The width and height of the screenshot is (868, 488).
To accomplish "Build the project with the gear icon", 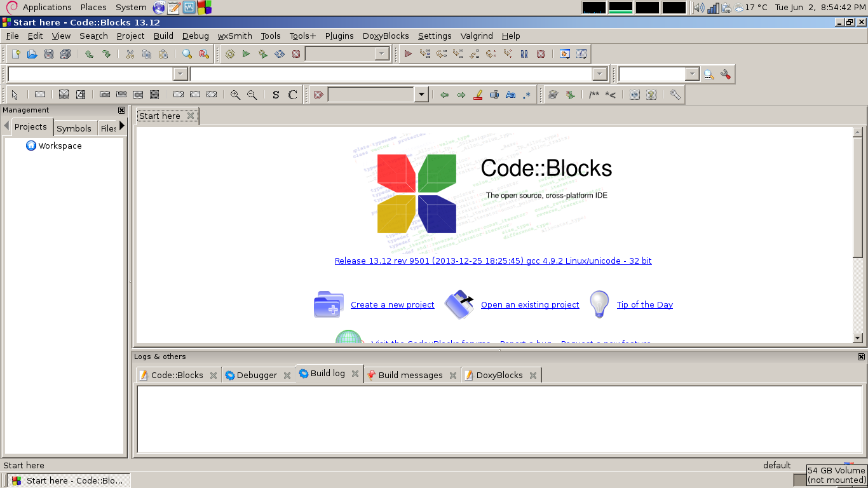I will coord(229,53).
